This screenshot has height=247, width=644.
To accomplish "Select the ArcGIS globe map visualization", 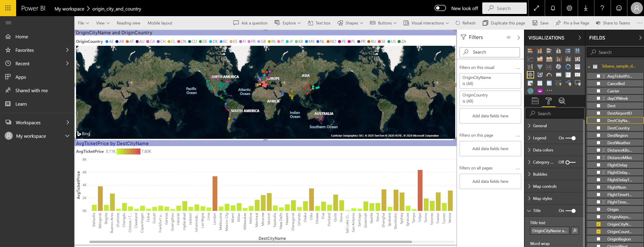I will (530, 91).
